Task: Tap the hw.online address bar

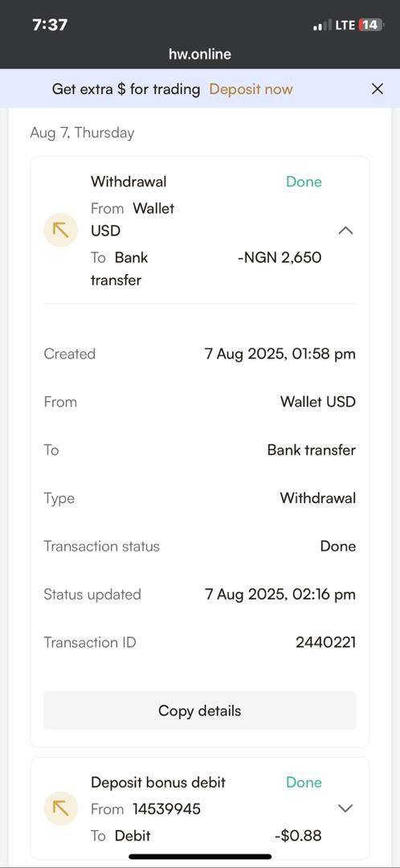Action: [x=200, y=55]
